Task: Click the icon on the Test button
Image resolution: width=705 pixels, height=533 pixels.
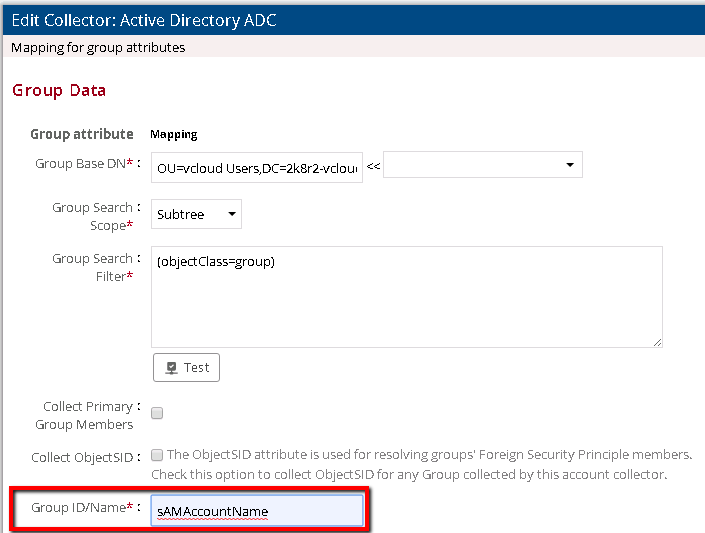Action: (x=172, y=367)
